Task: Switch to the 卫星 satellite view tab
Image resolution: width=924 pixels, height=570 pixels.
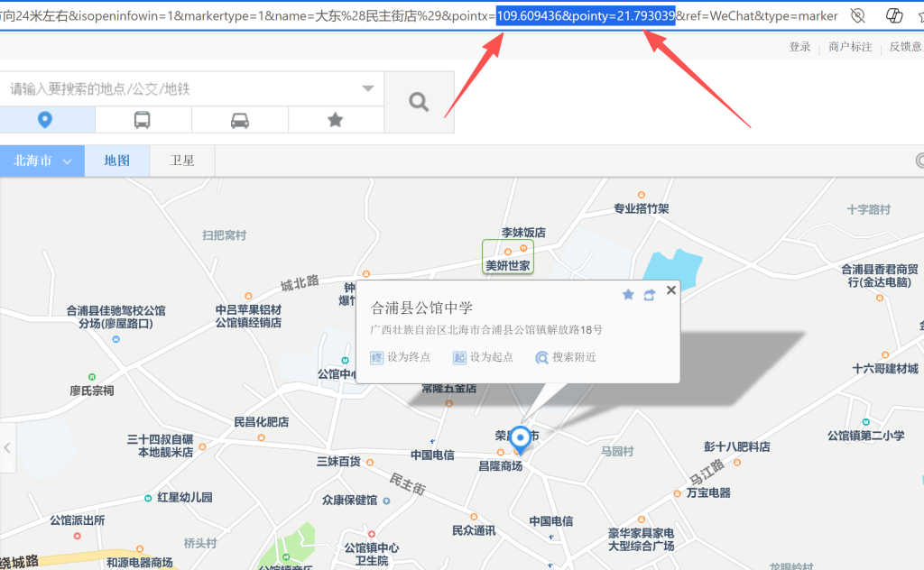Action: pyautogui.click(x=182, y=161)
